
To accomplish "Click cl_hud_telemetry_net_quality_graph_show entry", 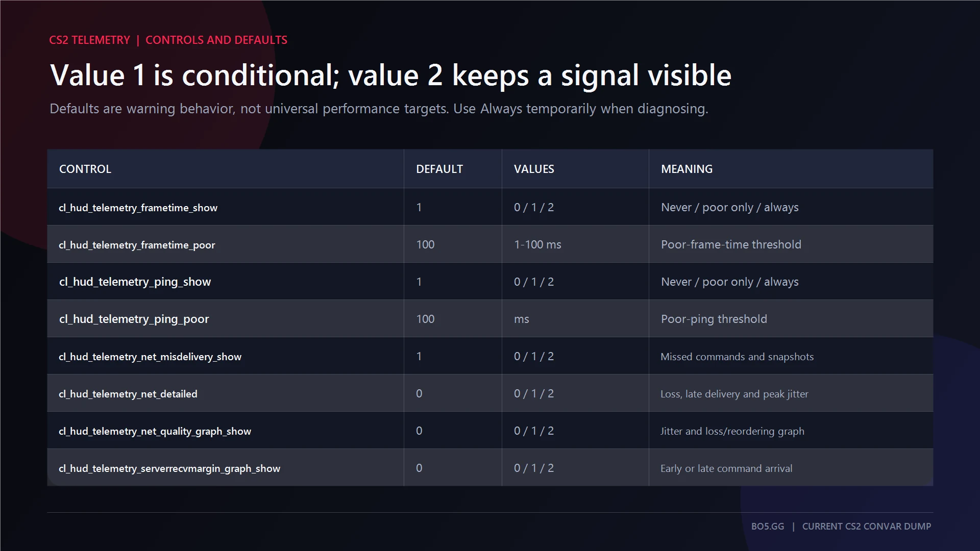I will click(x=155, y=431).
